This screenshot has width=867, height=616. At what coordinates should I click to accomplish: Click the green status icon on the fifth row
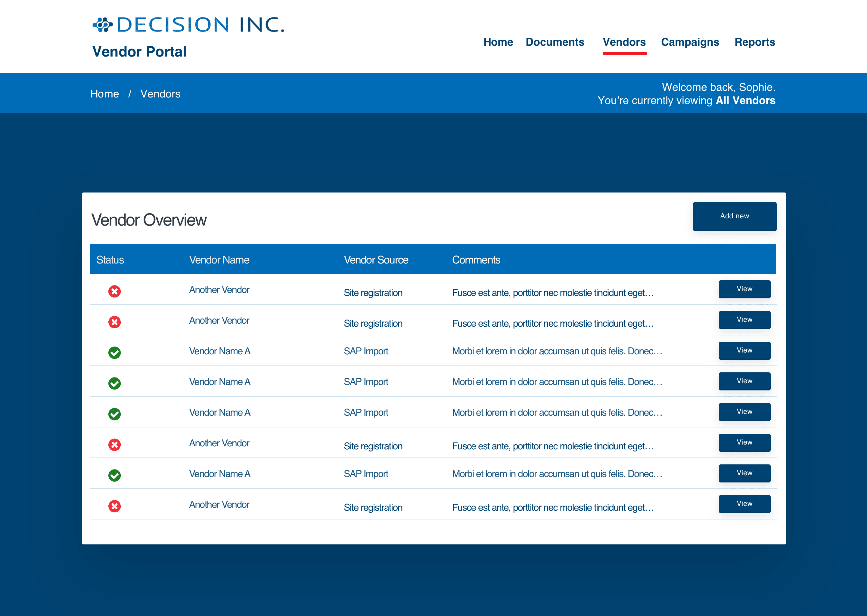(115, 414)
